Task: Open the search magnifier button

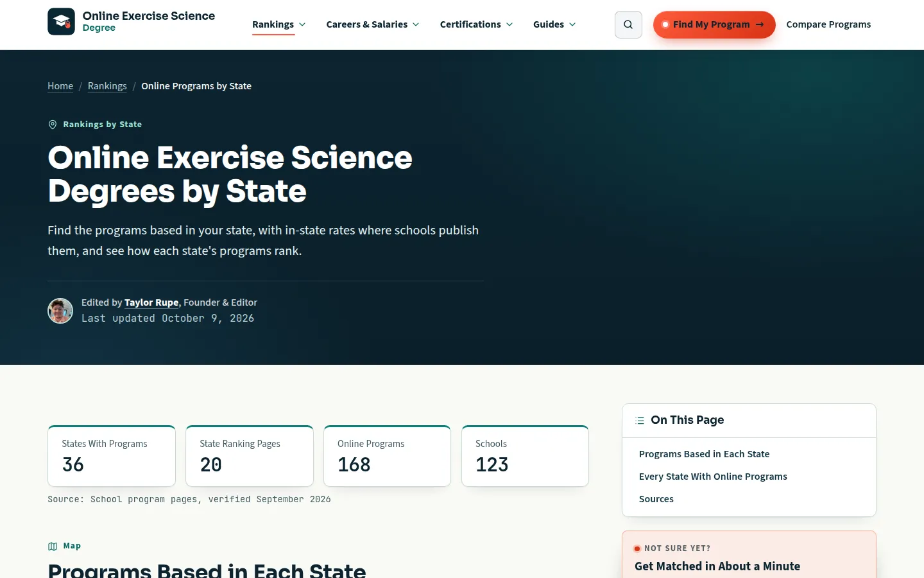Action: [628, 24]
